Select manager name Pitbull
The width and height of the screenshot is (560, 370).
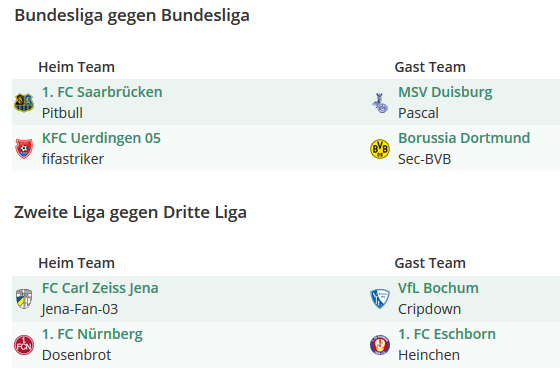click(62, 113)
